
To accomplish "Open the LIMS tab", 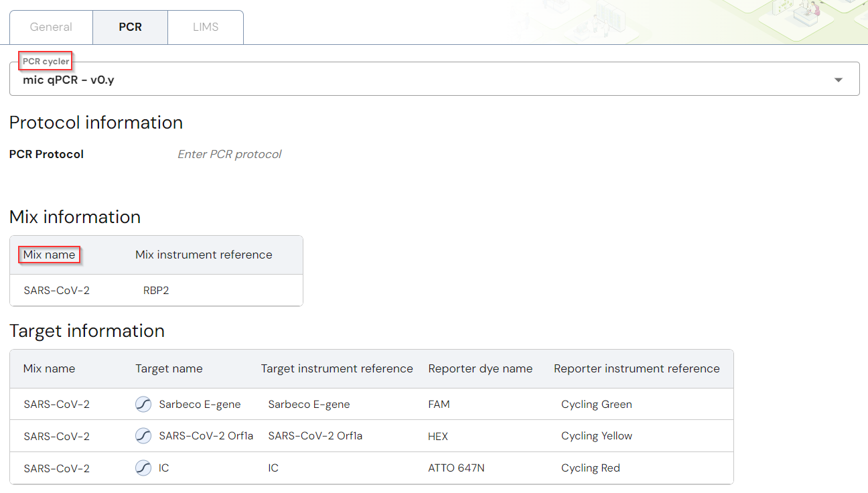I will 206,27.
